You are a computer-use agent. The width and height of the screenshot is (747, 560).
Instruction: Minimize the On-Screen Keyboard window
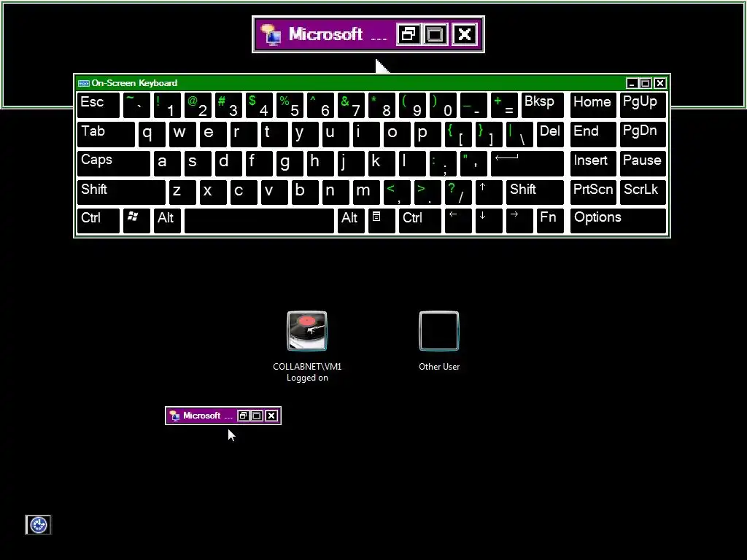pyautogui.click(x=632, y=83)
